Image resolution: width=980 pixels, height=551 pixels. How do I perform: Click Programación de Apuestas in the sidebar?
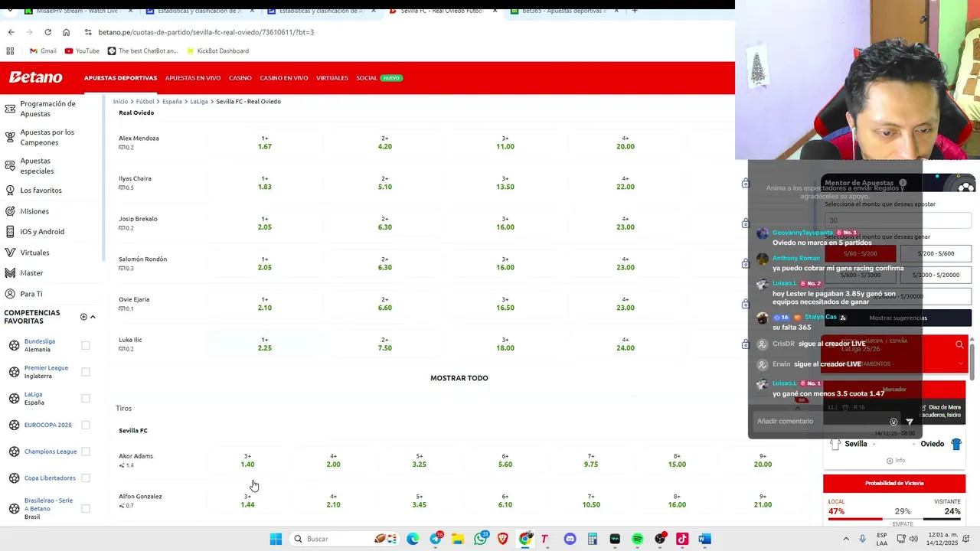point(47,109)
